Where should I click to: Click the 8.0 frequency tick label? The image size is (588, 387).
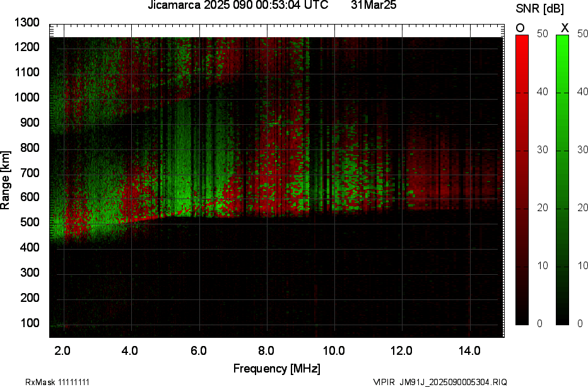(266, 350)
